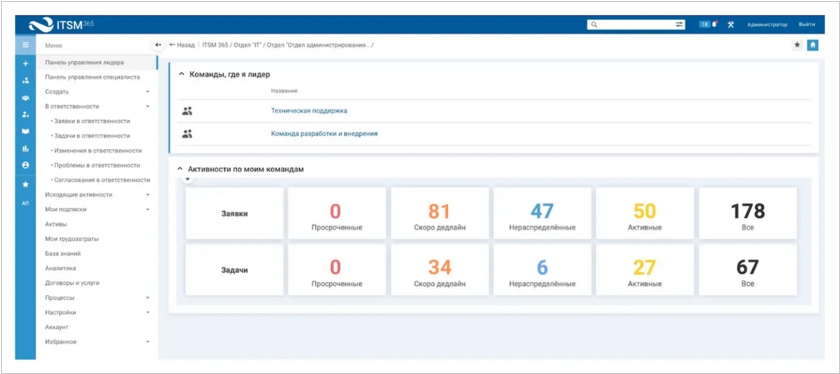This screenshot has width=840, height=374.
Task: Open Команда разработки и внедрения link
Action: point(324,134)
